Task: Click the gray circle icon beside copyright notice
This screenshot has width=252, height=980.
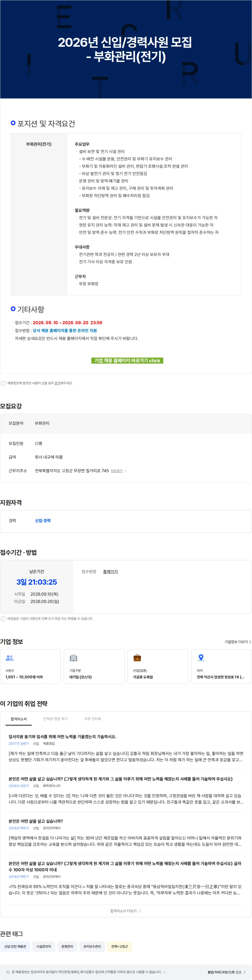Action: 8,972
